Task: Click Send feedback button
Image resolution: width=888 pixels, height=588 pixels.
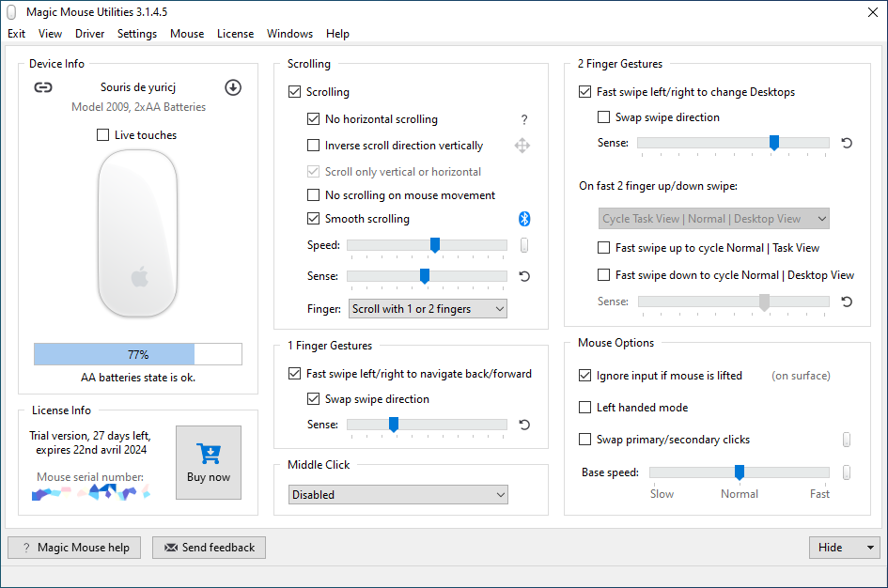Action: pyautogui.click(x=209, y=548)
